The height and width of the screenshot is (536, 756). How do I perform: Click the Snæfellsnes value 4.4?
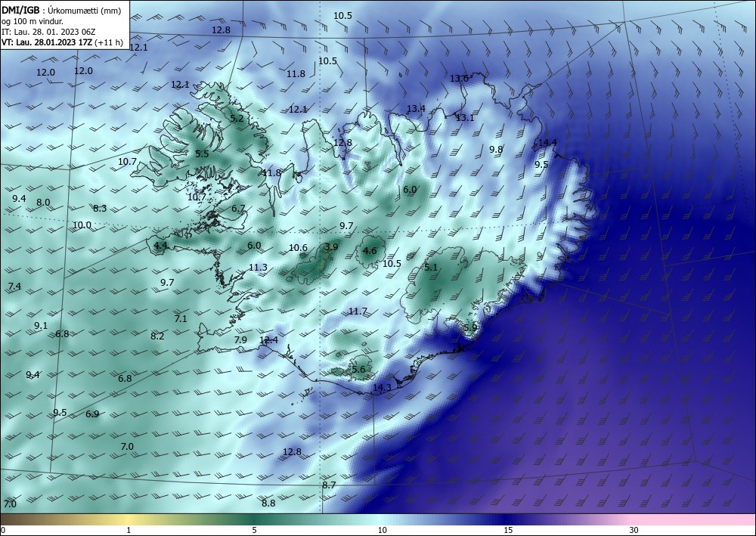[160, 246]
